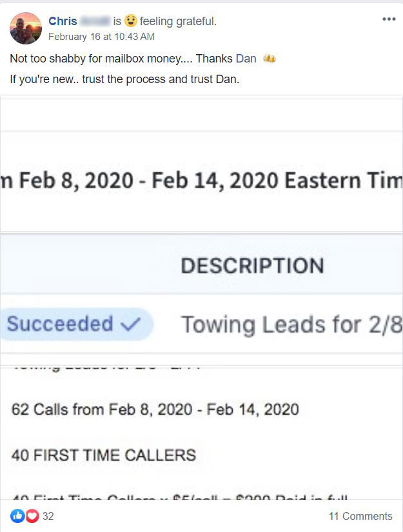Screen dimensions: 403x532
Task: Open the February 16 post timestamp
Action: click(x=101, y=36)
